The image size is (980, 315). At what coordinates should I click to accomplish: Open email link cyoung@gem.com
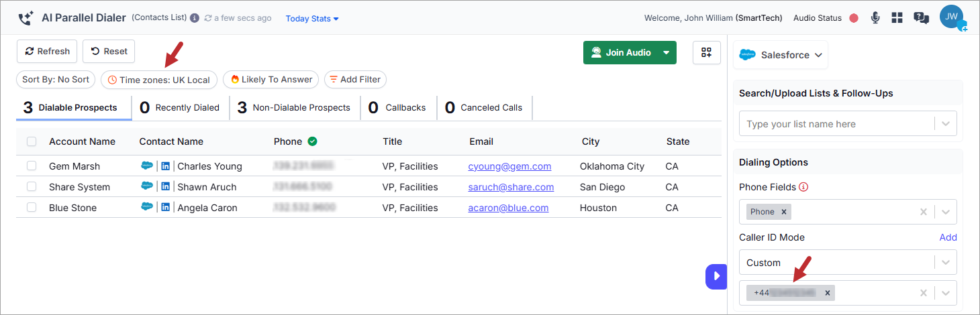[x=509, y=166]
